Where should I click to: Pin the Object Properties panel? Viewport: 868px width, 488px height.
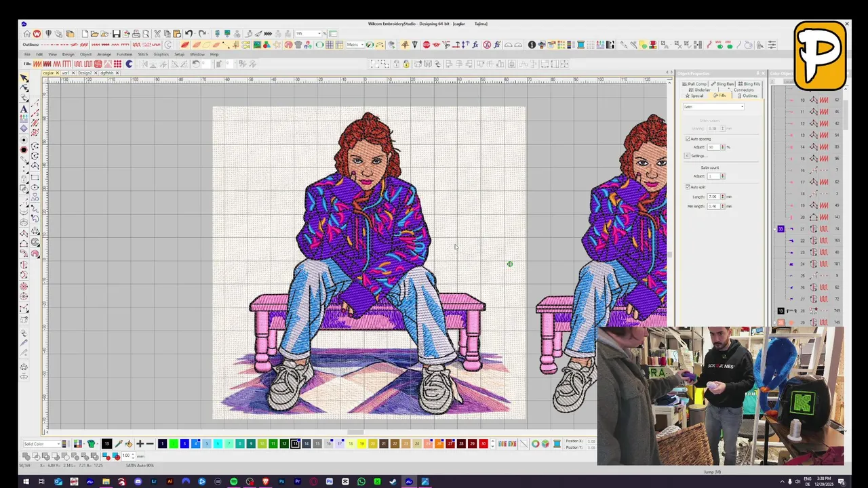(758, 73)
